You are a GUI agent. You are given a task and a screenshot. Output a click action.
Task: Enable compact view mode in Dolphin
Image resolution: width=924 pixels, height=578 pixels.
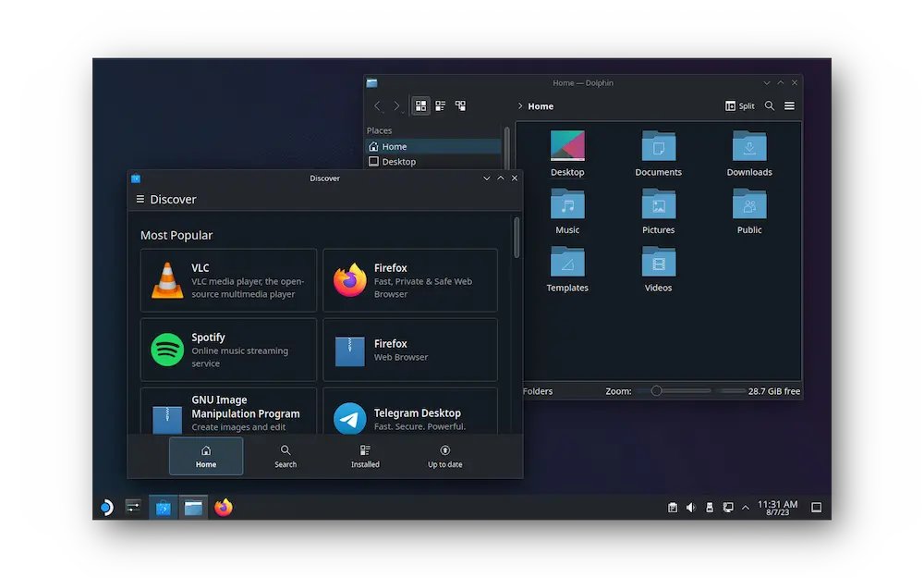coord(460,105)
